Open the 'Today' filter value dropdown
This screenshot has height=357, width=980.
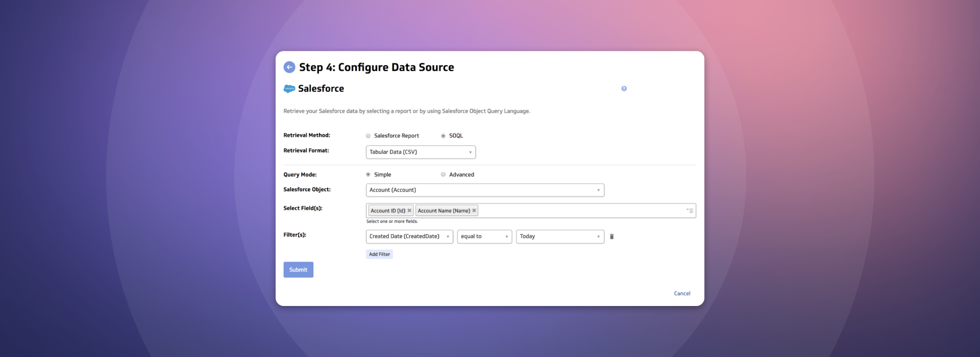click(560, 237)
